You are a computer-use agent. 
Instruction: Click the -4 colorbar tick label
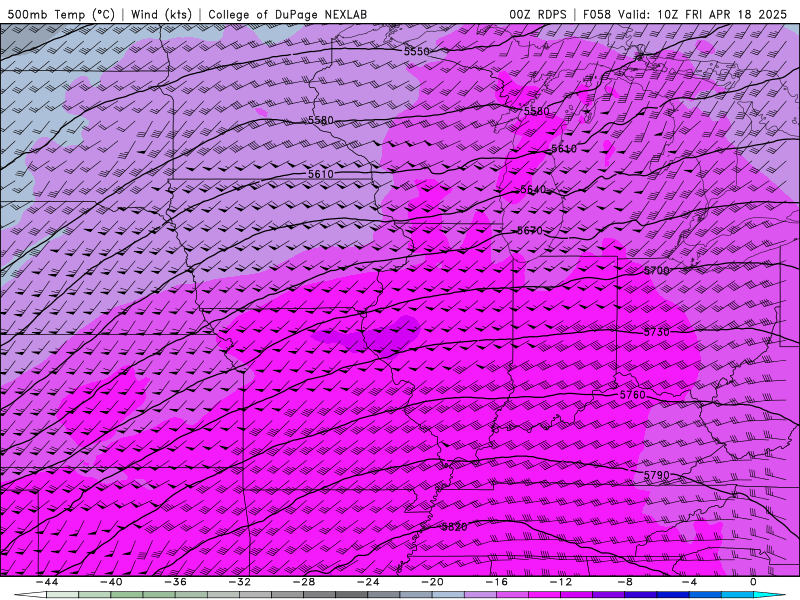pos(689,582)
